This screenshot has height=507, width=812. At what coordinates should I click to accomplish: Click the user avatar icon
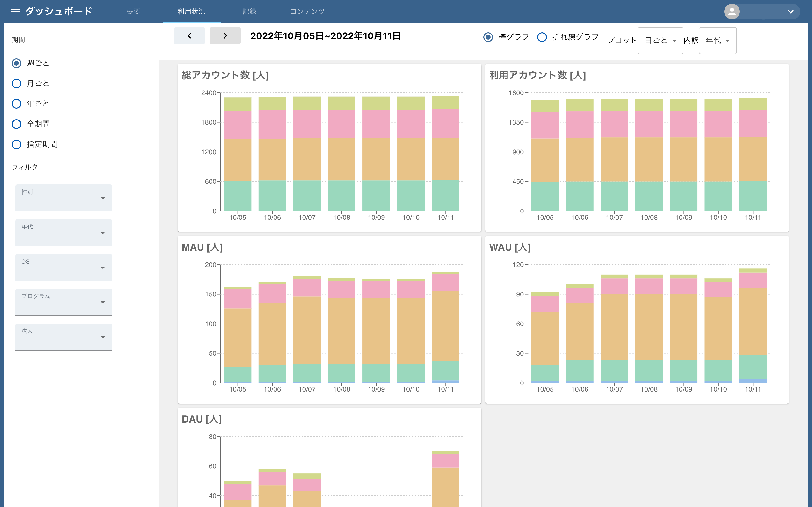click(x=732, y=12)
